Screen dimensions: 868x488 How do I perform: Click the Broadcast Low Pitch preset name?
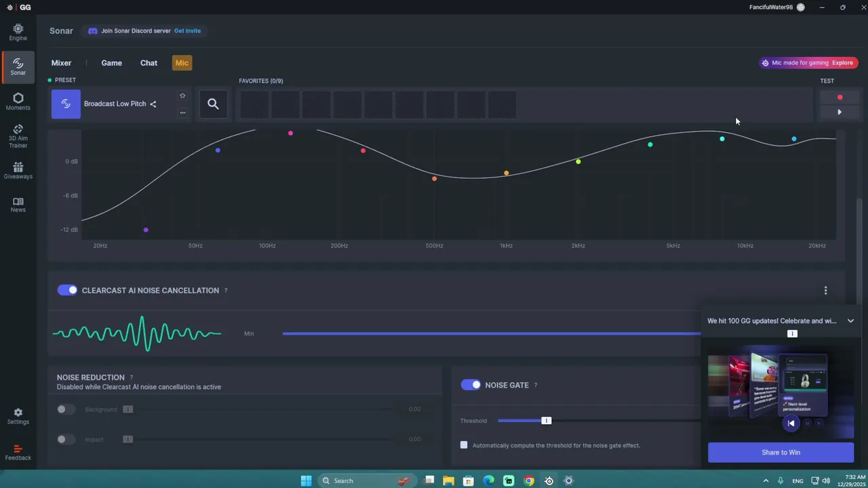coord(115,104)
